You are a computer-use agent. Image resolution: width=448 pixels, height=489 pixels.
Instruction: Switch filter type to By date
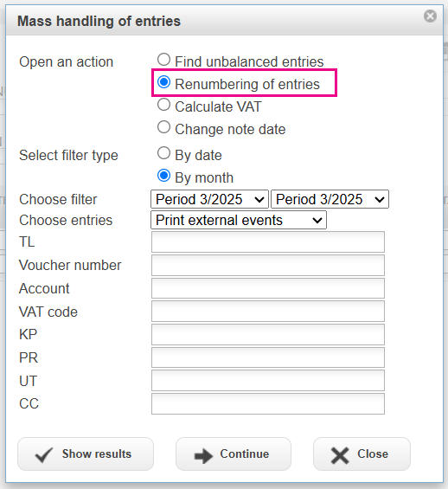tap(163, 153)
